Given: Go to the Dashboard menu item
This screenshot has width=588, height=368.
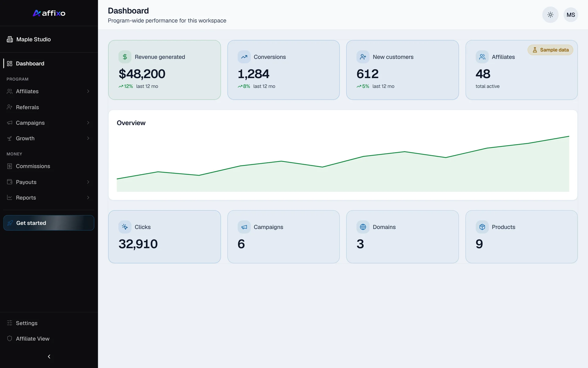Looking at the screenshot, I should click(x=49, y=63).
